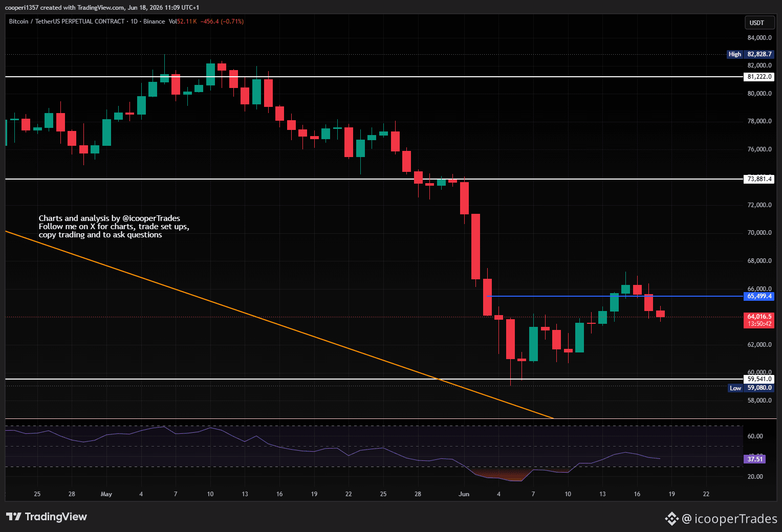The height and width of the screenshot is (532, 782).
Task: Click the −456.4 (−0.71%) change value
Action: [222, 21]
